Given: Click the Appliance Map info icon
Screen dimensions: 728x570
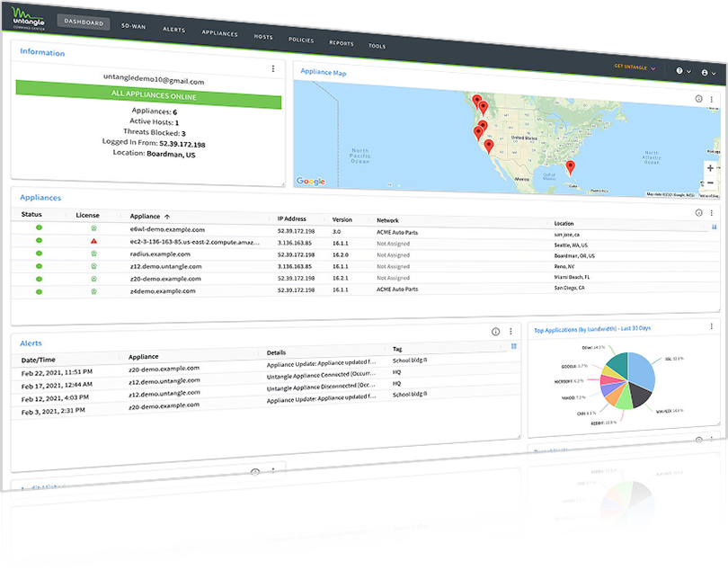Looking at the screenshot, I should [698, 99].
